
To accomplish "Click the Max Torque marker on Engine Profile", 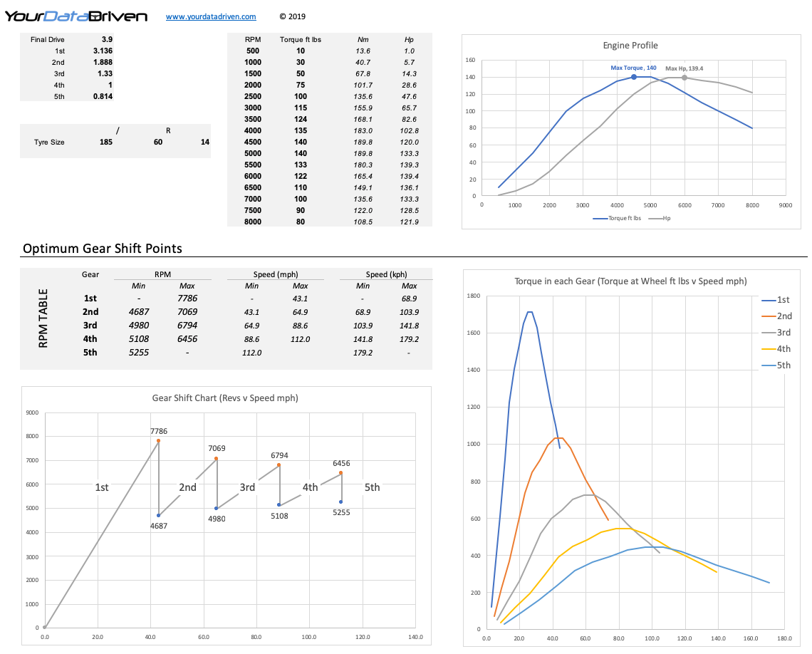I will 633,77.
